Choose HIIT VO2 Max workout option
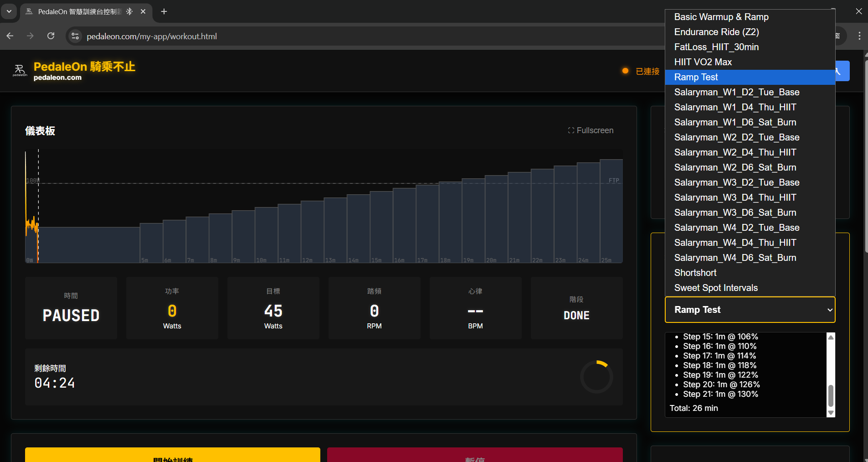 point(703,62)
